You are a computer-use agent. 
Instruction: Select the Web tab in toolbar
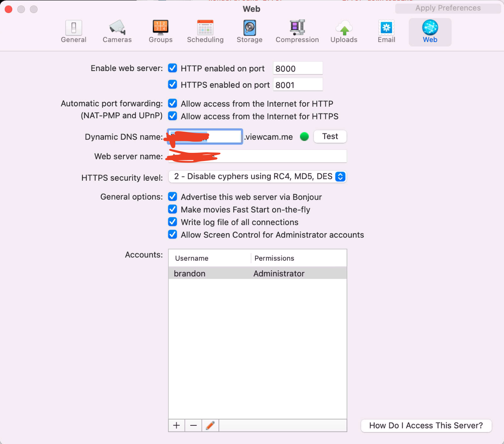(430, 32)
